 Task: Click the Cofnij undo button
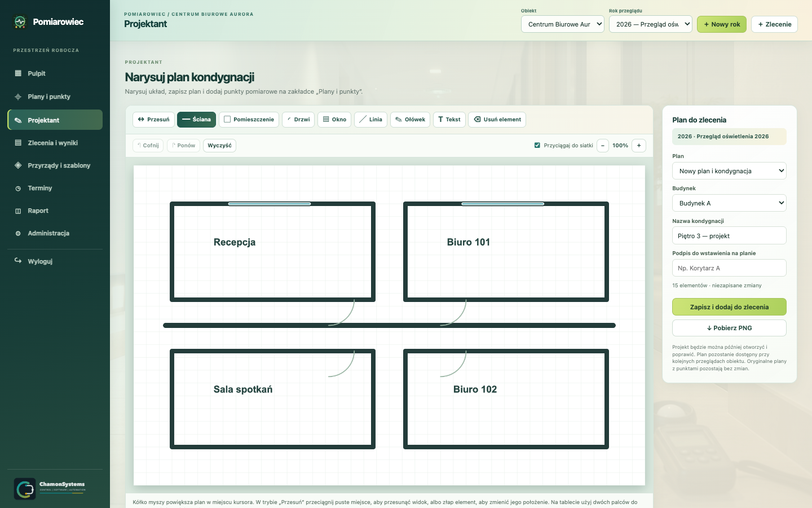click(x=148, y=146)
